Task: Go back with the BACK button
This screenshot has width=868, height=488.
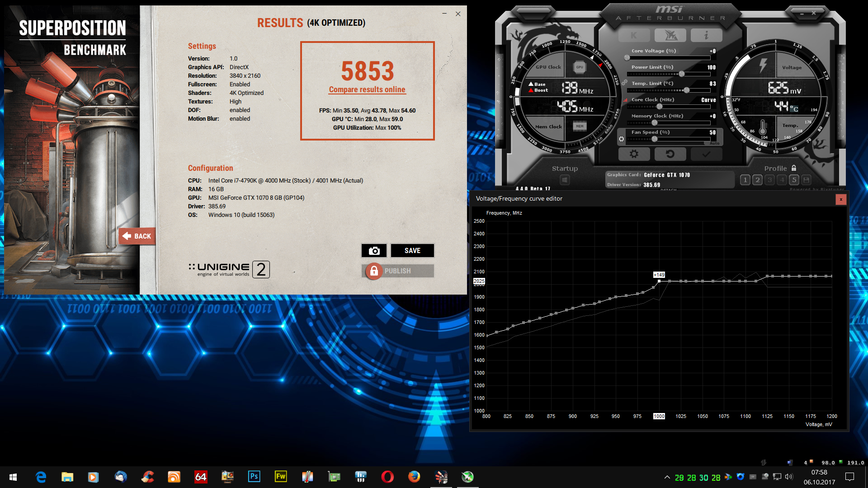Action: click(137, 236)
